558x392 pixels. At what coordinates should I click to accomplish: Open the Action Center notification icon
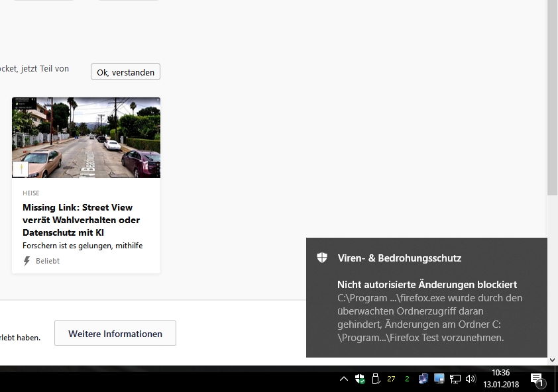(x=537, y=379)
